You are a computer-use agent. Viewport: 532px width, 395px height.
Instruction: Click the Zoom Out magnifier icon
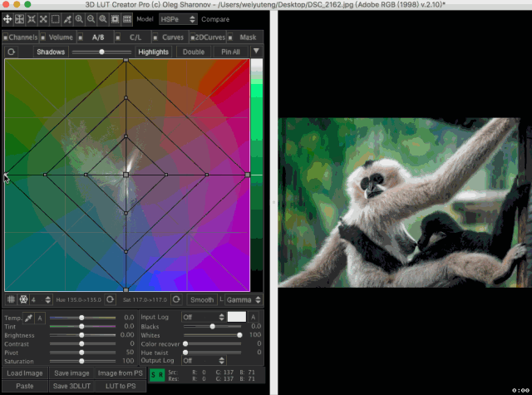point(91,19)
